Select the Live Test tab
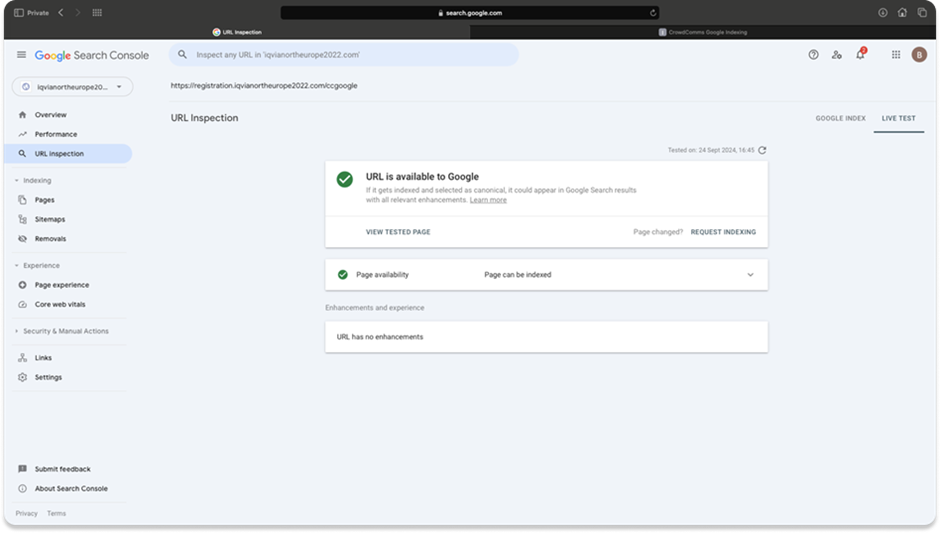 897,118
